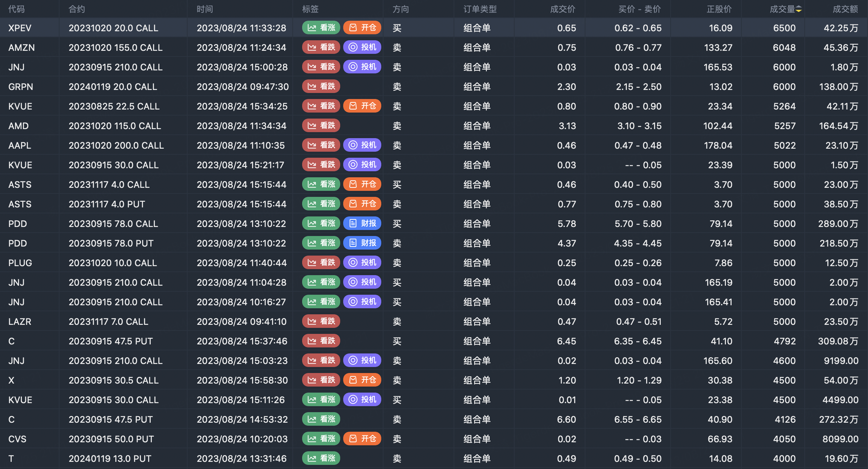The image size is (868, 469).
Task: Click 看跌 tag on GRPN row
Action: pyautogui.click(x=321, y=87)
